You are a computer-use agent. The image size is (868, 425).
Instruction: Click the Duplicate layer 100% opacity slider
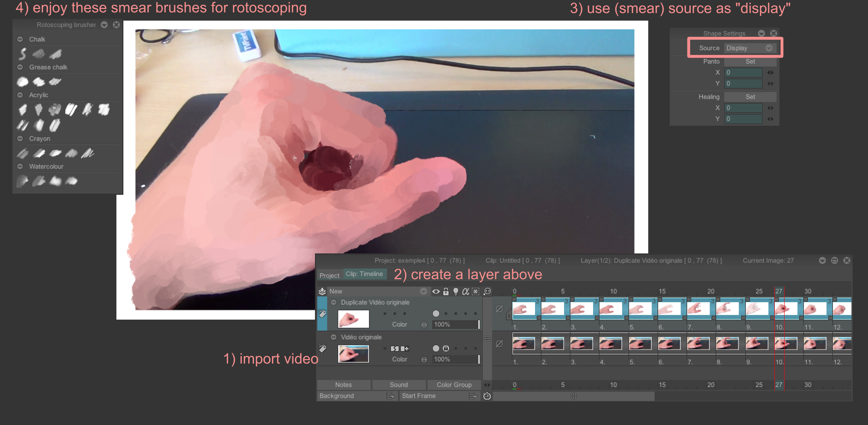click(456, 325)
